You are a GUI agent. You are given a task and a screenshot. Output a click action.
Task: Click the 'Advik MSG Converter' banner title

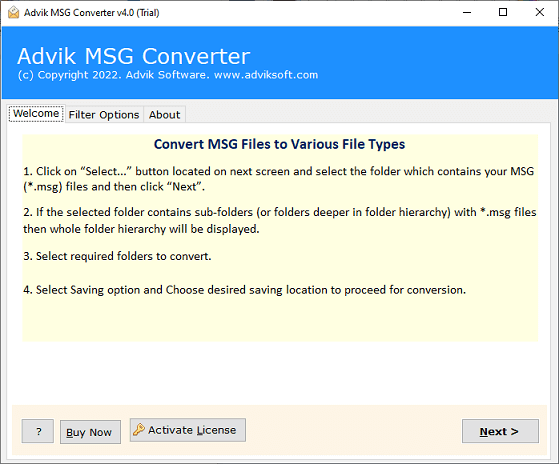133,56
